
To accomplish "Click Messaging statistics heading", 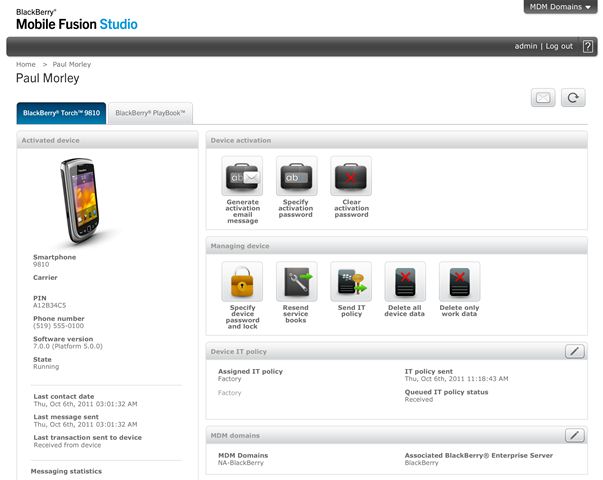I will pyautogui.click(x=66, y=471).
